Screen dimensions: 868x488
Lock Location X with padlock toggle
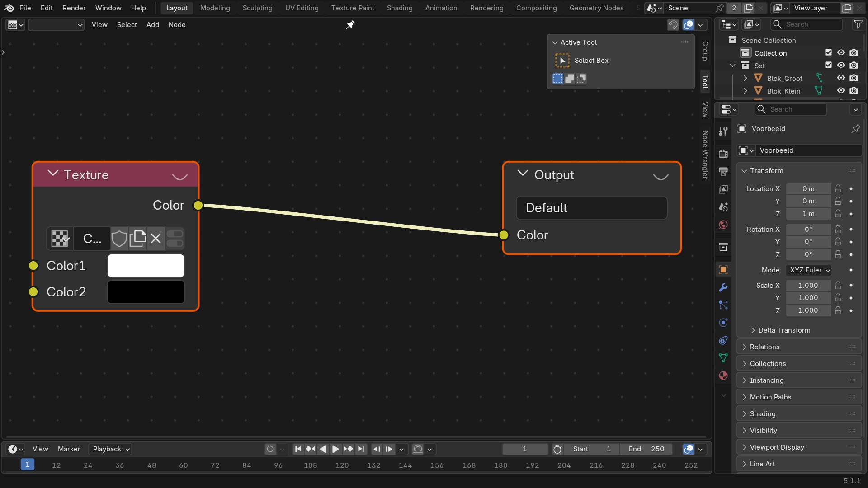[838, 189]
